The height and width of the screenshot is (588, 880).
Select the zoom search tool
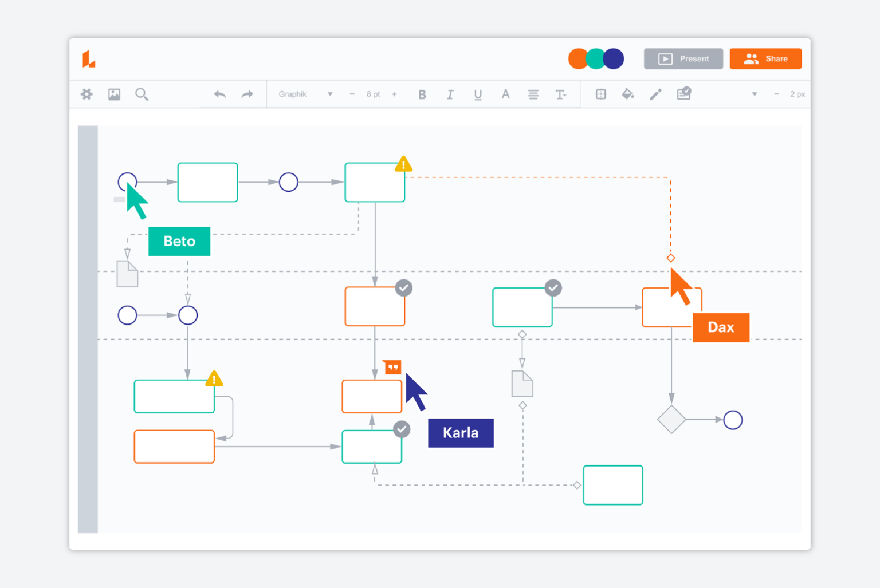click(x=142, y=94)
